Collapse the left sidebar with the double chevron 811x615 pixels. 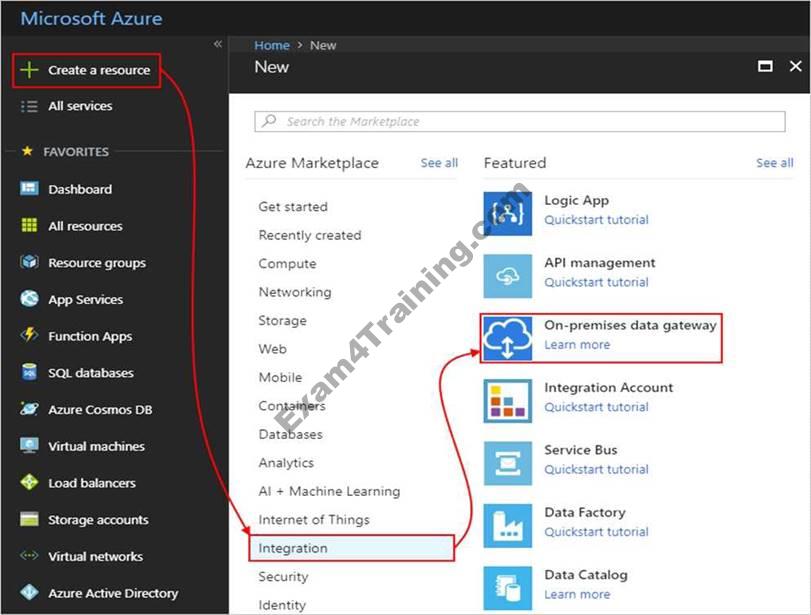click(218, 44)
